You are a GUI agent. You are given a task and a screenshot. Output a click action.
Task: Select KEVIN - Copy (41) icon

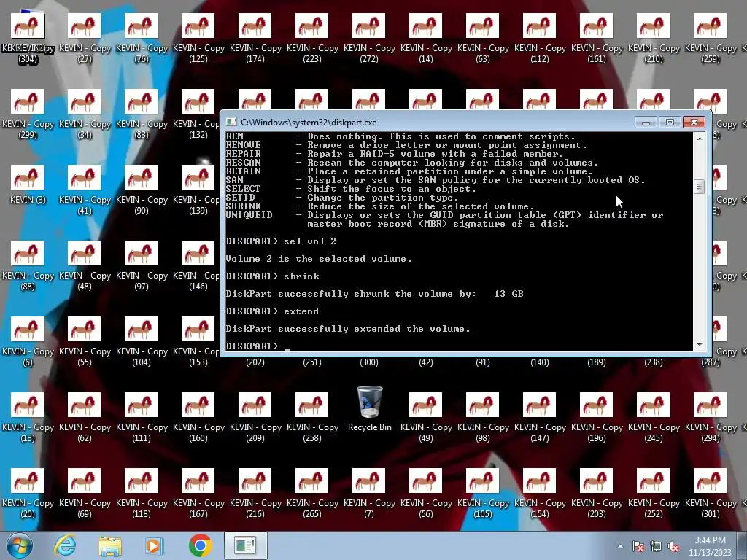(85, 190)
